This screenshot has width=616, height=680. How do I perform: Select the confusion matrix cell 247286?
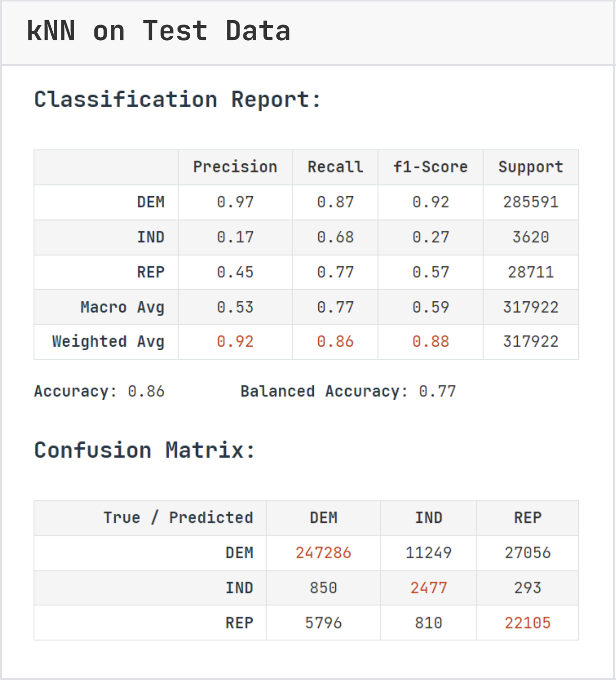point(324,553)
